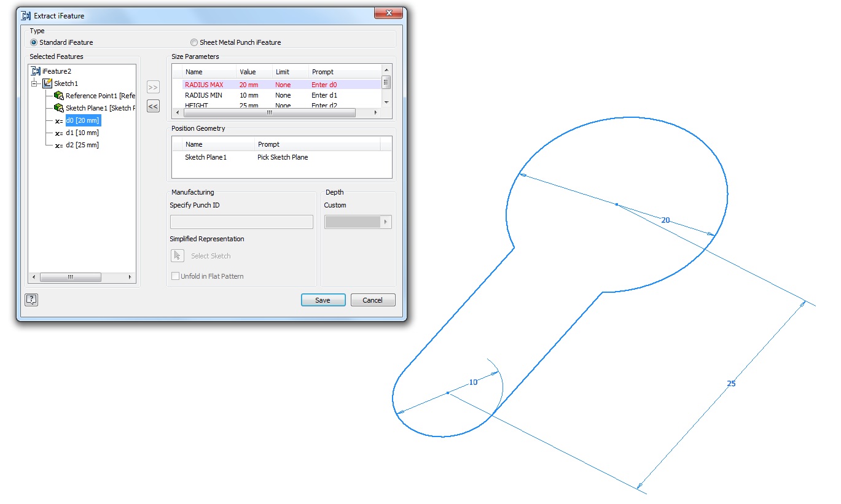Click the Limit column header

click(x=290, y=72)
